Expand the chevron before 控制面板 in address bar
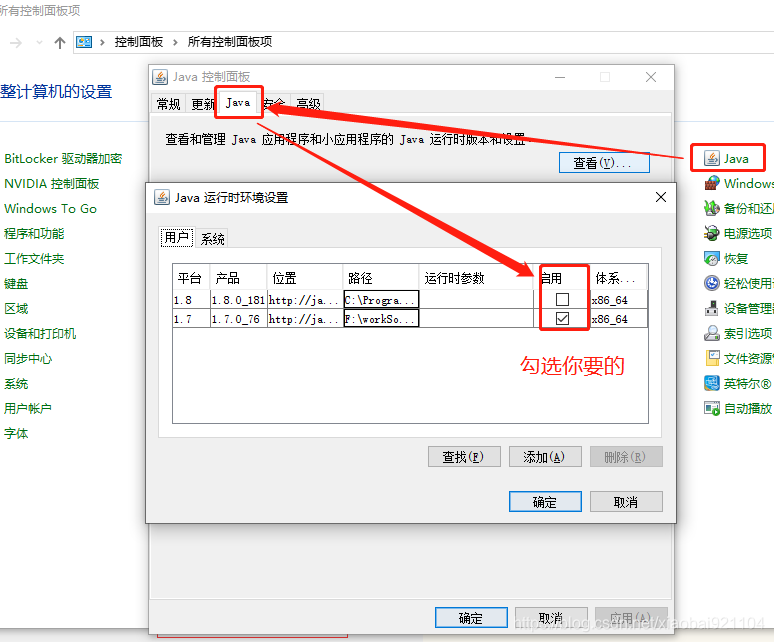The height and width of the screenshot is (642, 774). point(102,42)
